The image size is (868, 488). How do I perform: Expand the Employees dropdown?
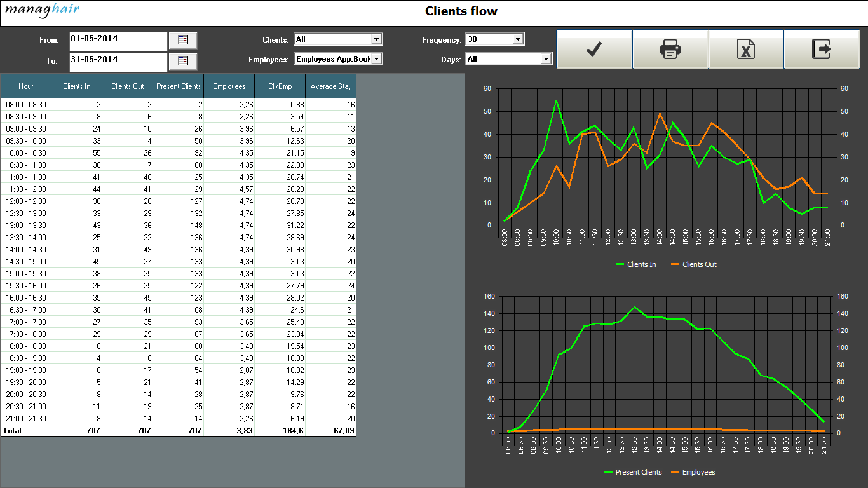click(x=376, y=59)
